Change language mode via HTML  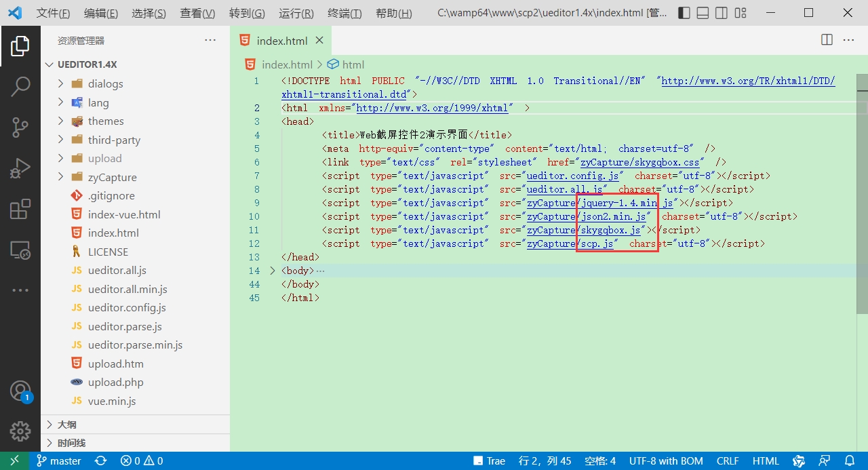tap(766, 461)
